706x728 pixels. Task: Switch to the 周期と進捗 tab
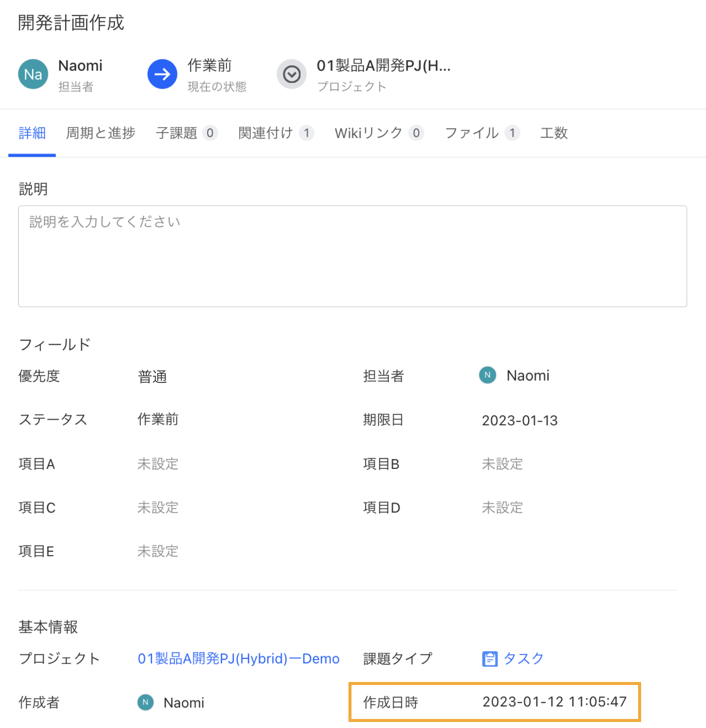coord(100,133)
